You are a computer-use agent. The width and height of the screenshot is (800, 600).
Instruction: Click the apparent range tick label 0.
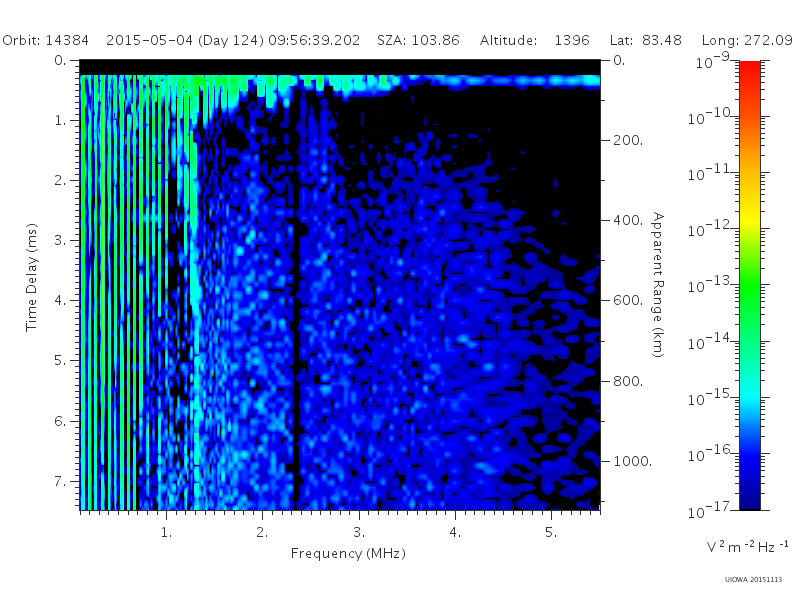coord(619,61)
